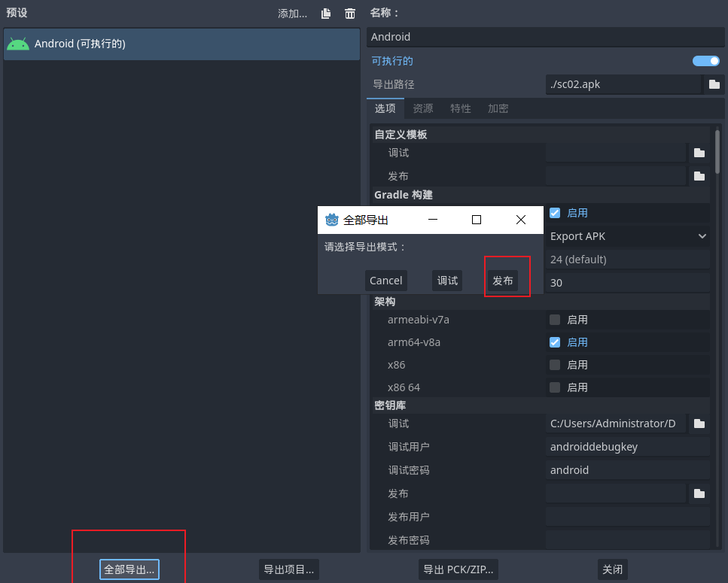Open folder browser for export path
728x583 pixels.
click(714, 84)
